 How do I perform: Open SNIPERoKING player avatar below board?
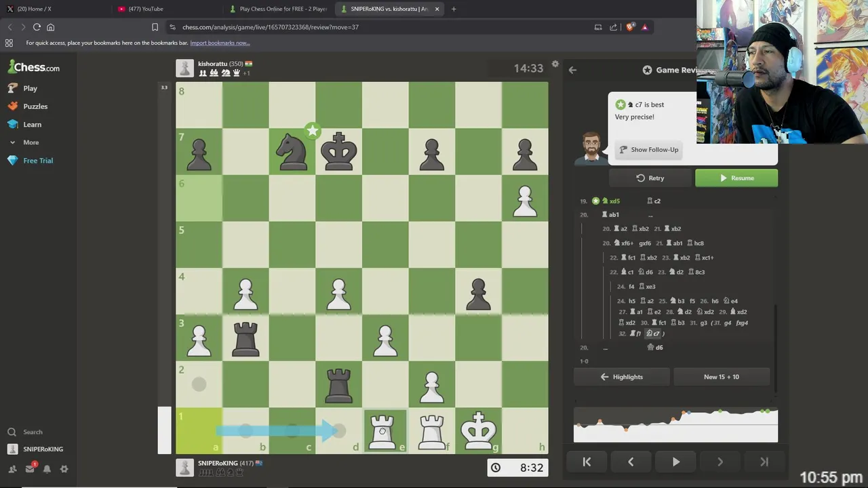184,468
